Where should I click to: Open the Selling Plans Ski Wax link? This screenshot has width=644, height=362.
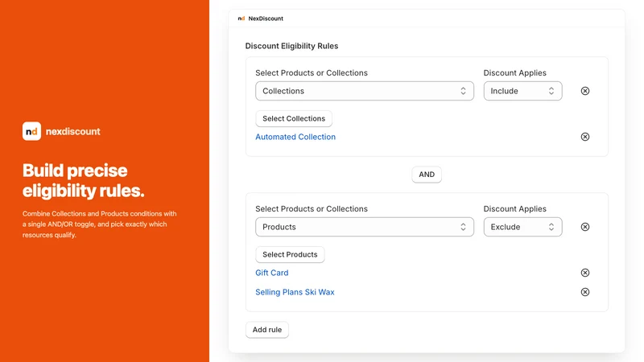click(x=295, y=292)
